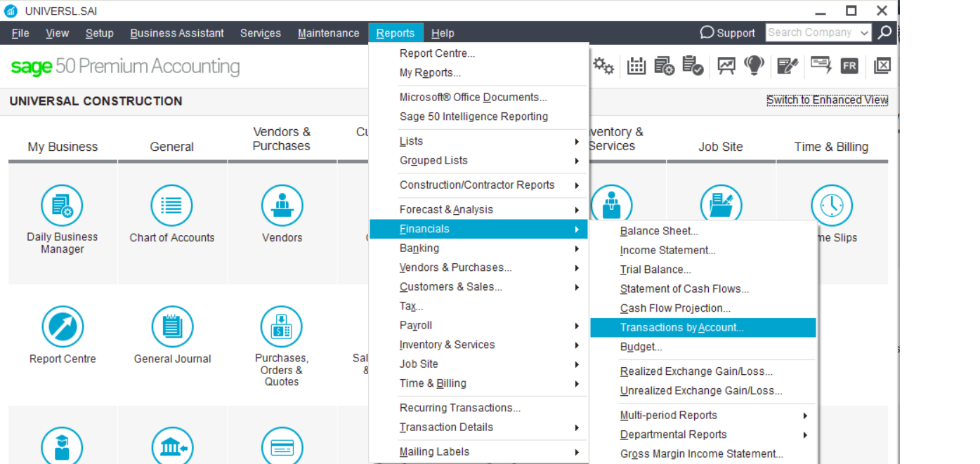980x464 pixels.
Task: Click the clipboard checkmark toolbar icon
Action: click(693, 66)
